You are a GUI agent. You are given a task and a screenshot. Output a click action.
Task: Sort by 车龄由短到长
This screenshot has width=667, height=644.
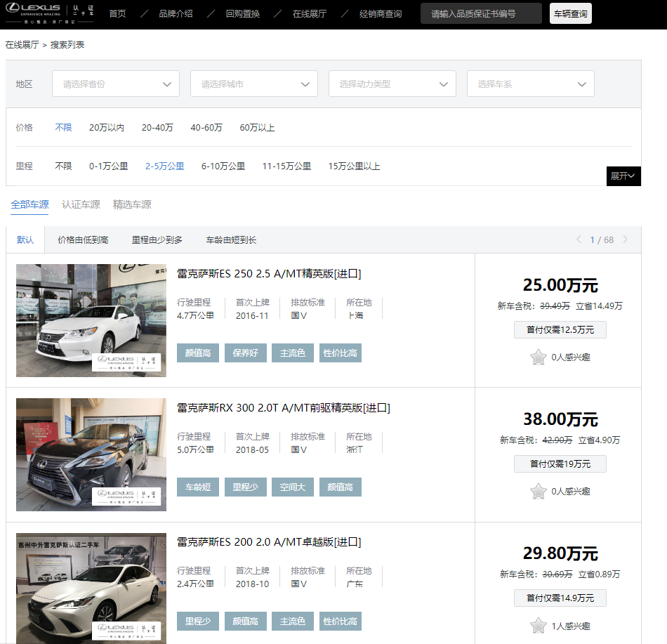pos(231,240)
